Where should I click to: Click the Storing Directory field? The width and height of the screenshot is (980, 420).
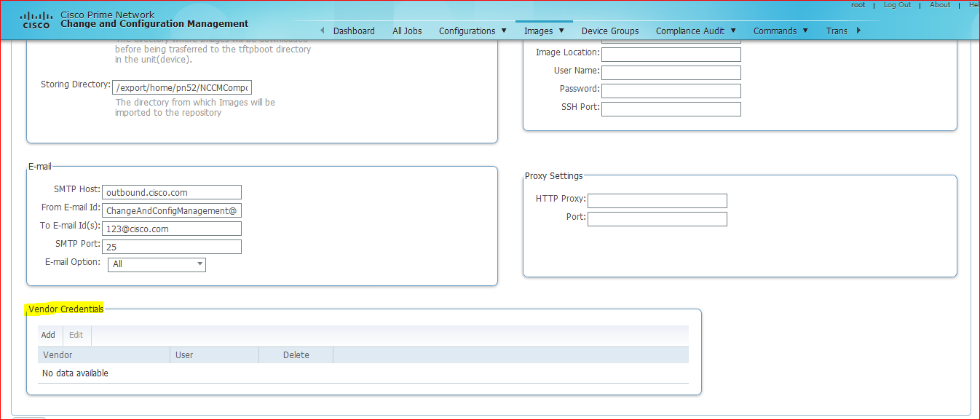point(181,87)
